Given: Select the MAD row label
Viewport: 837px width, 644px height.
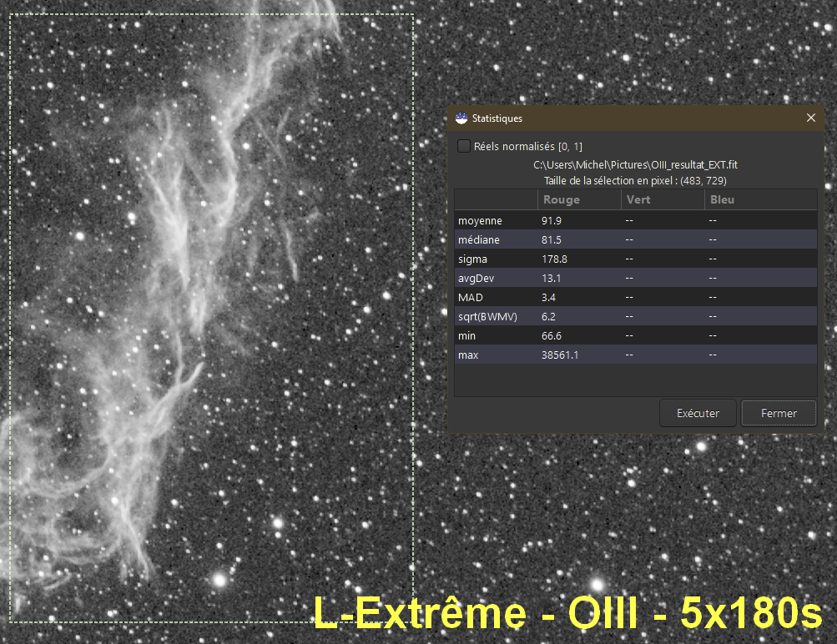Looking at the screenshot, I should pyautogui.click(x=471, y=297).
